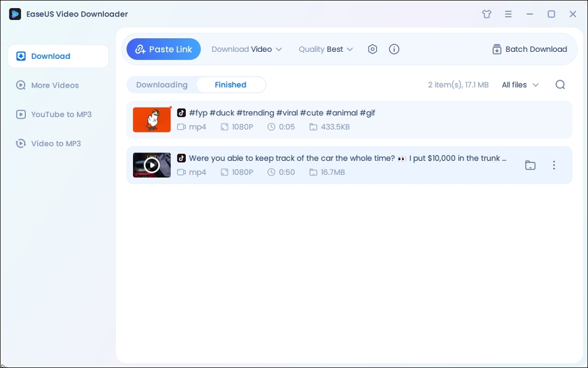Switch to the Finished tab
The height and width of the screenshot is (368, 588).
pyautogui.click(x=230, y=85)
